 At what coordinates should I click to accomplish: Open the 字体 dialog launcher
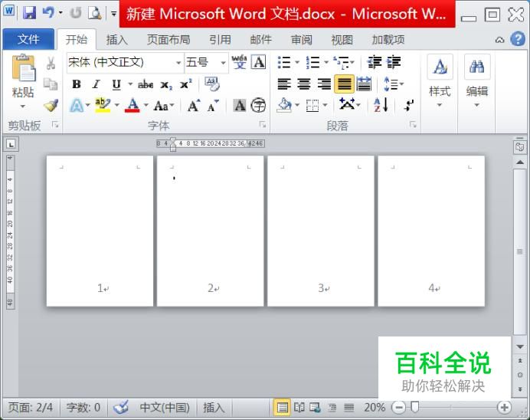coord(263,125)
